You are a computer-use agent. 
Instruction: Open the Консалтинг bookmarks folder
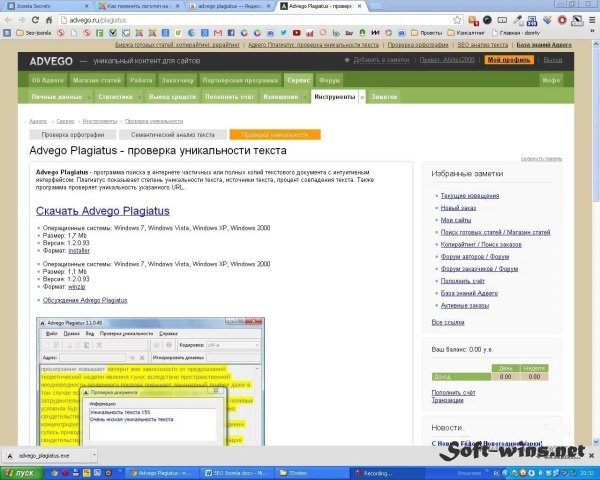[x=466, y=33]
